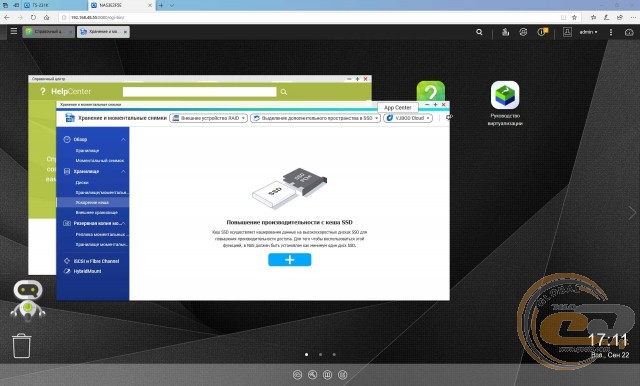The width and height of the screenshot is (640, 386).
Task: Open the external devices icon in top bar
Action: (x=523, y=32)
